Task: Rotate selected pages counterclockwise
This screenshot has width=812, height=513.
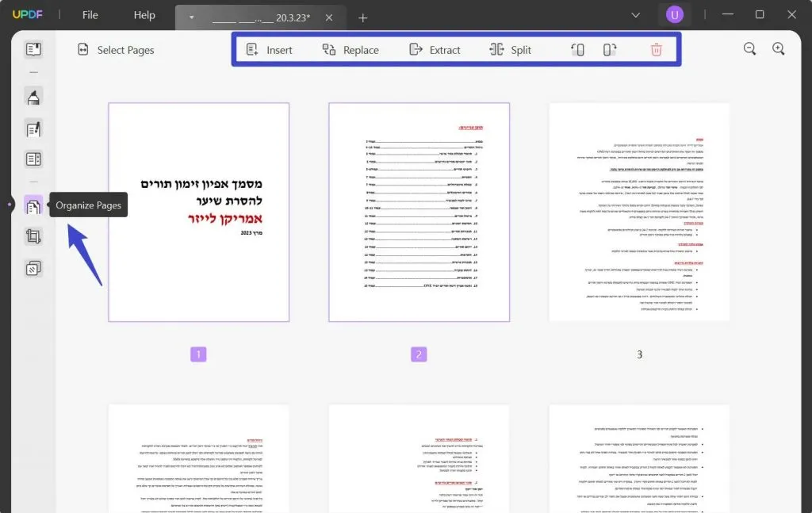Action: click(577, 50)
